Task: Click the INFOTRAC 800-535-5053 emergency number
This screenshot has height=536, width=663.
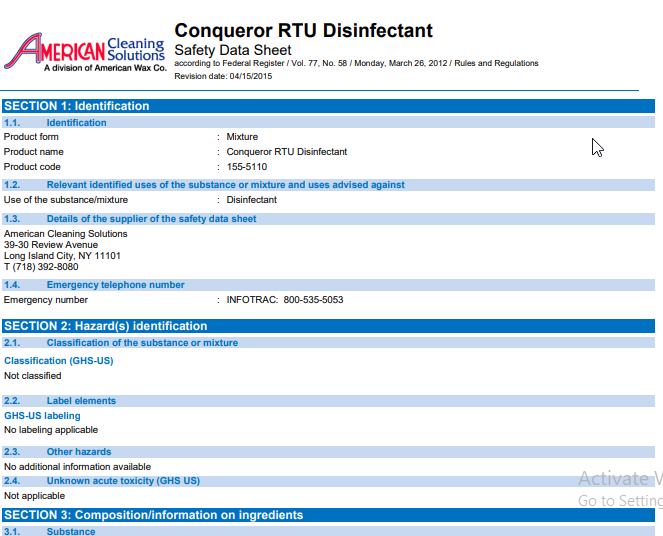Action: pos(285,300)
